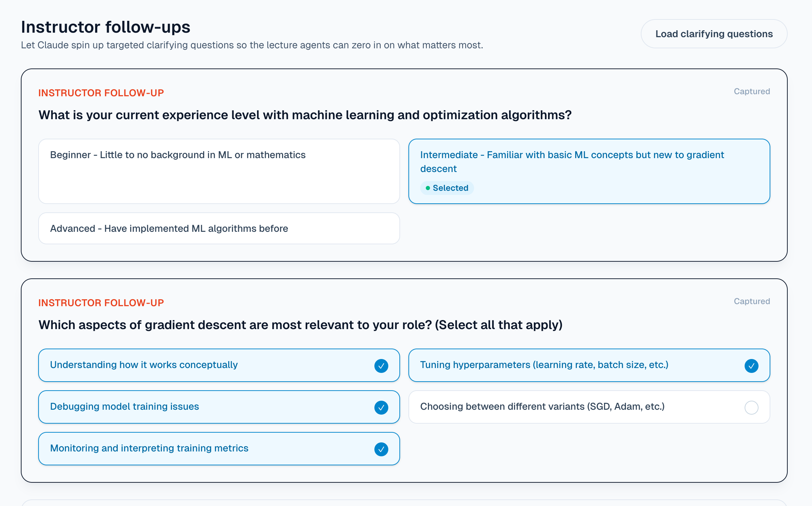The image size is (812, 506).
Task: Check the Choosing between different variants circle
Action: coord(751,407)
